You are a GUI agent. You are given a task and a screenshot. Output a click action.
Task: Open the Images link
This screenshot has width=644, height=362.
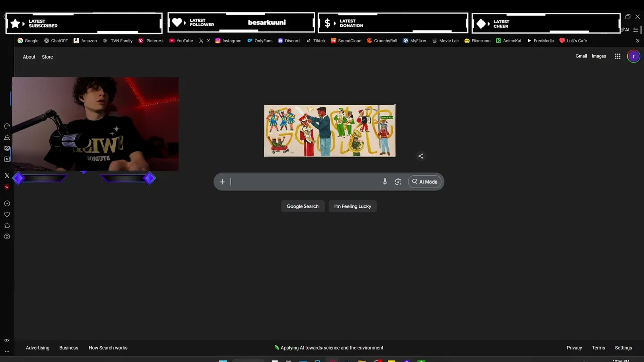tap(599, 56)
